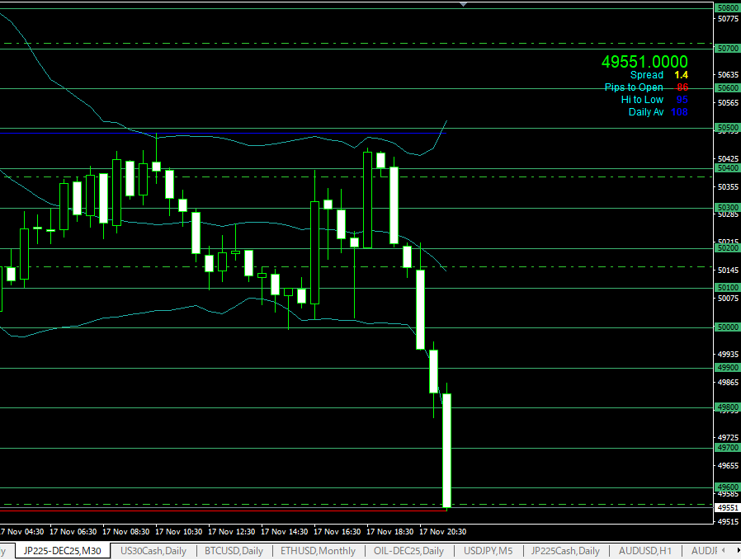Click the chart shift triangle marker at top
The image size is (741, 560).
point(463,4)
